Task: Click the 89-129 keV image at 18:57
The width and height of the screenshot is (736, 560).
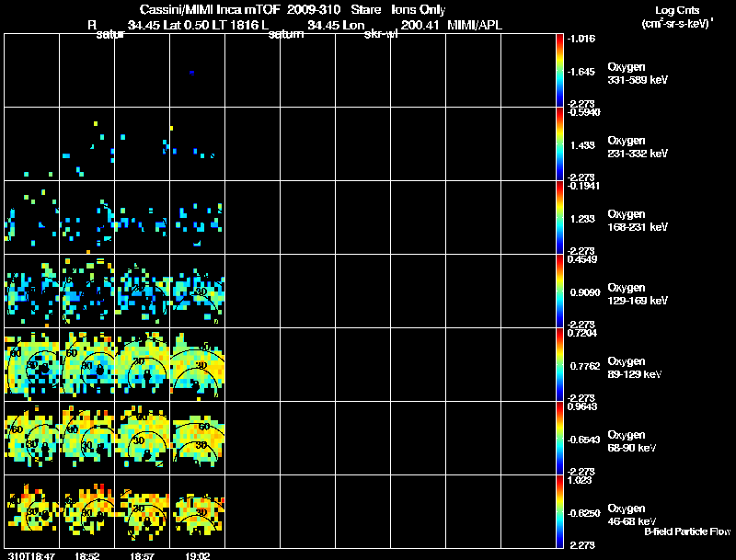Action: [143, 364]
